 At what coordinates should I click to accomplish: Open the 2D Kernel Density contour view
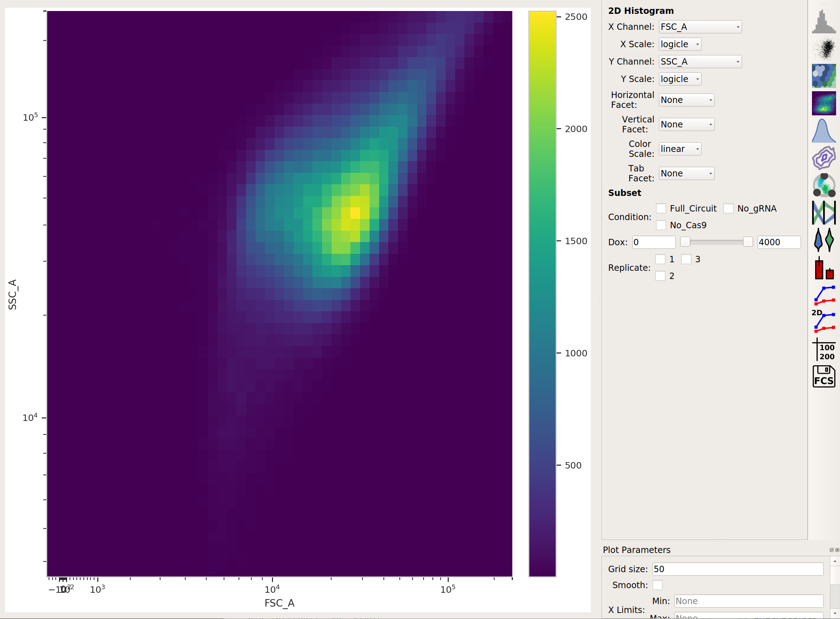click(x=824, y=158)
